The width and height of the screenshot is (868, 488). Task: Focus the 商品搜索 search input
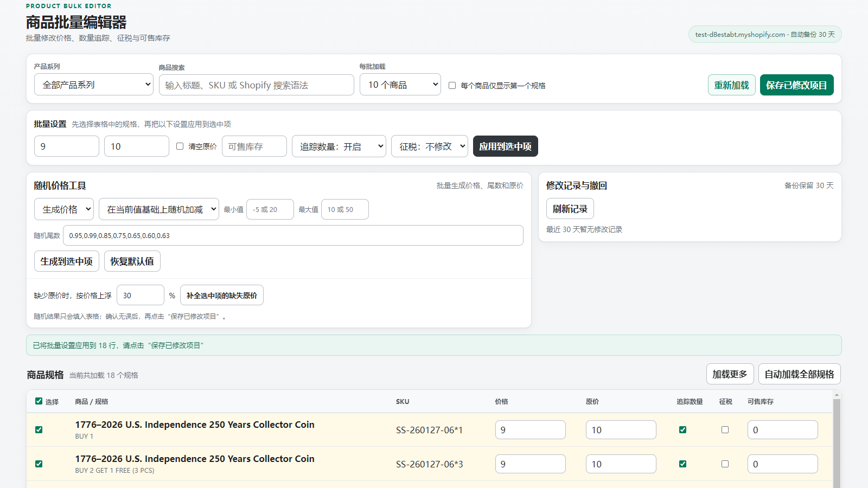point(257,85)
